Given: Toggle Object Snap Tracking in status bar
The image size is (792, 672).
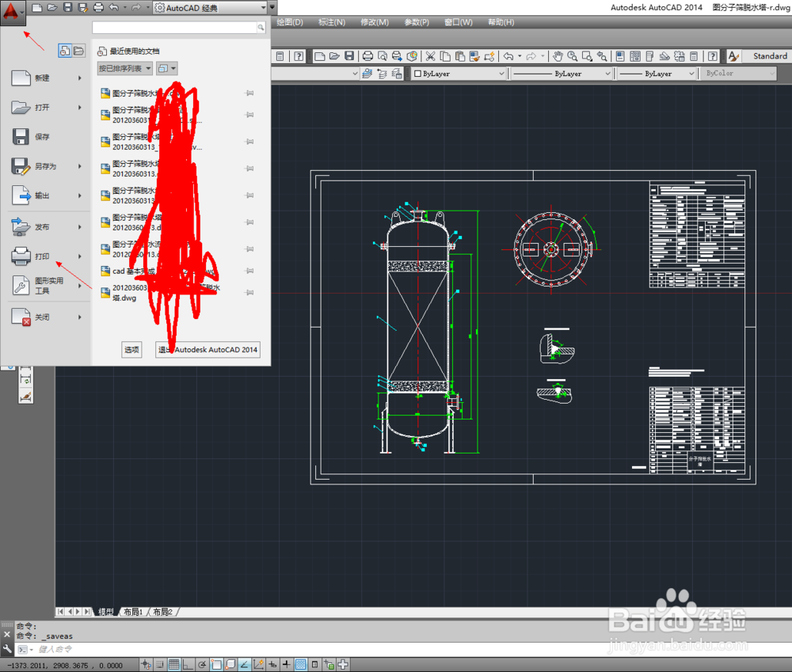Looking at the screenshot, I should tap(245, 664).
